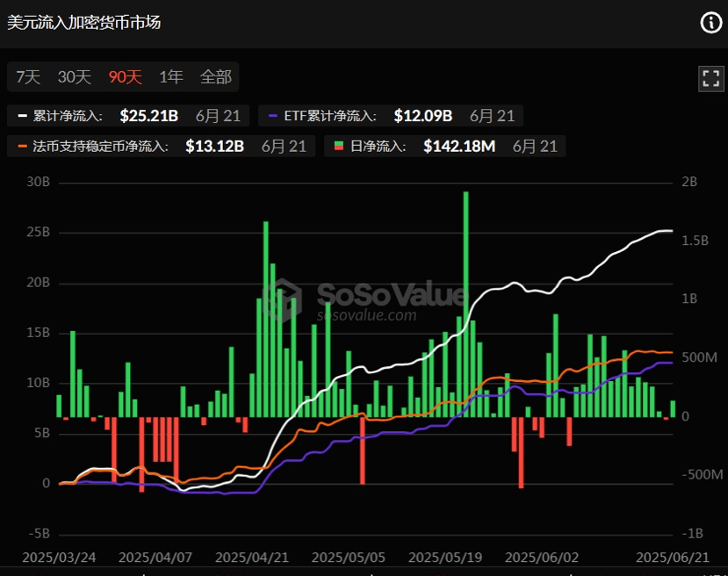Click the $13.12B stablecoin inflow value
This screenshot has height=576, width=728.
tap(214, 147)
